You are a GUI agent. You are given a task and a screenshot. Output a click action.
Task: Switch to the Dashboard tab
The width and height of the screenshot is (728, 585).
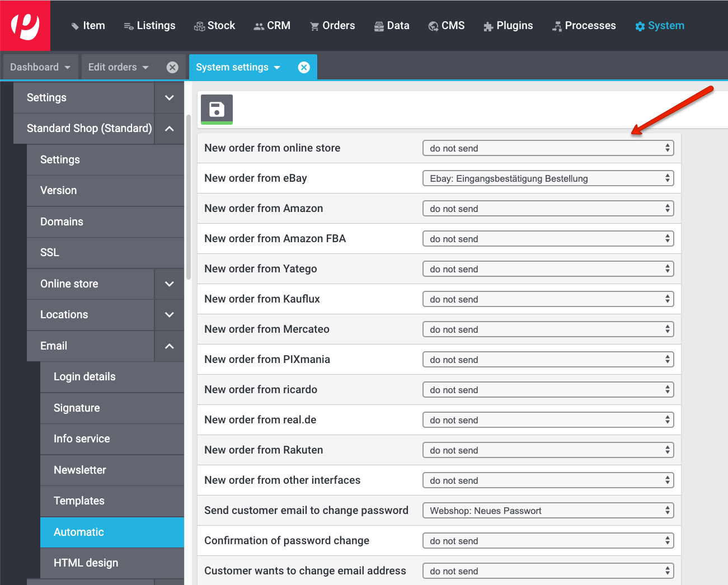pos(40,67)
